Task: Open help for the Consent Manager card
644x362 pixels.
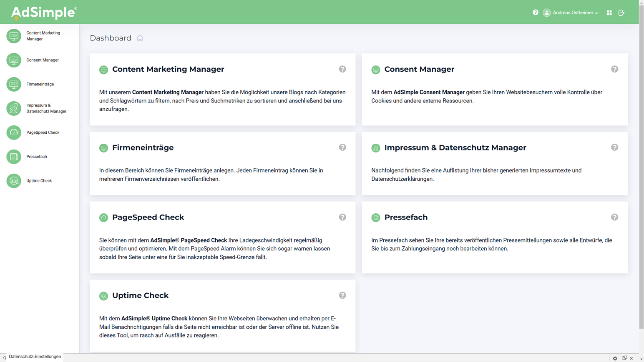Action: (x=614, y=69)
